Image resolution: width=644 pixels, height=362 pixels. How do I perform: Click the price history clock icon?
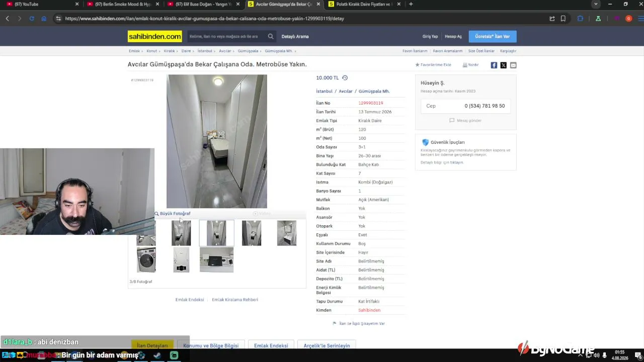click(x=345, y=78)
